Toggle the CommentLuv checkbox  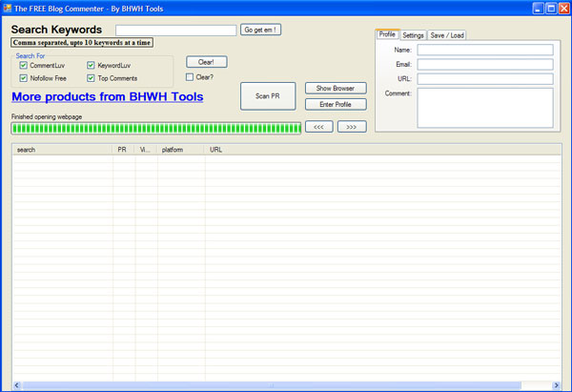tap(23, 65)
